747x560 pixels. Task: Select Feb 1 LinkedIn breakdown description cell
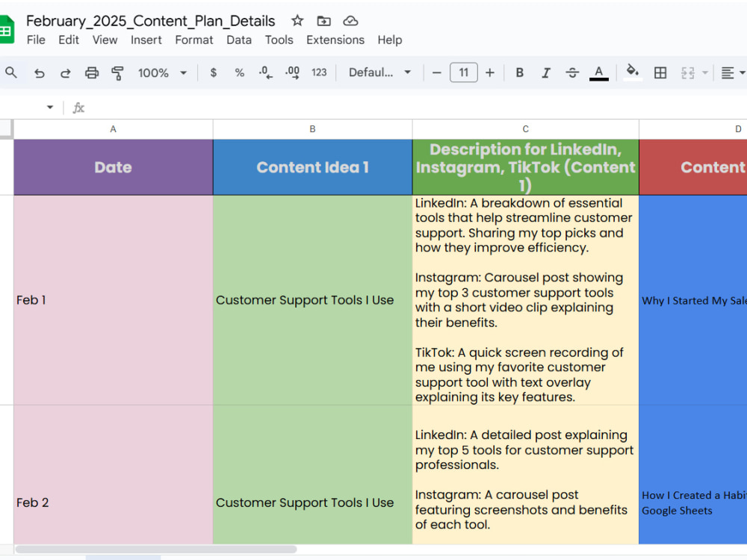click(525, 300)
